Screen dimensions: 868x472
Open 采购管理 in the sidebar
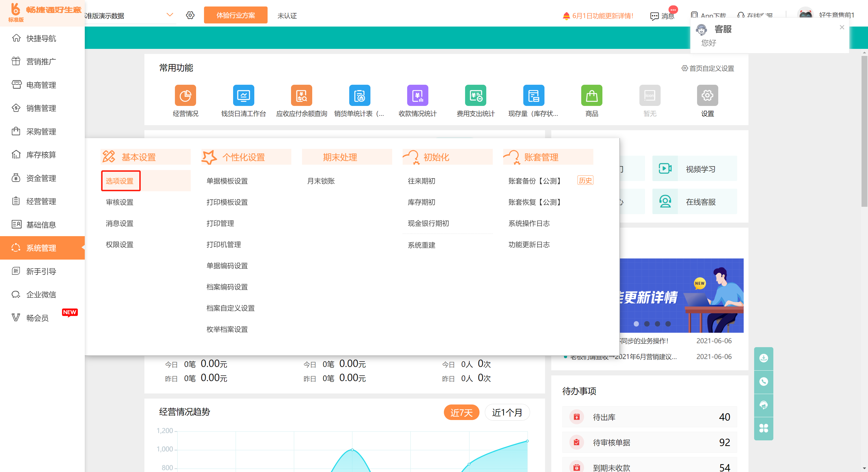[x=42, y=131]
